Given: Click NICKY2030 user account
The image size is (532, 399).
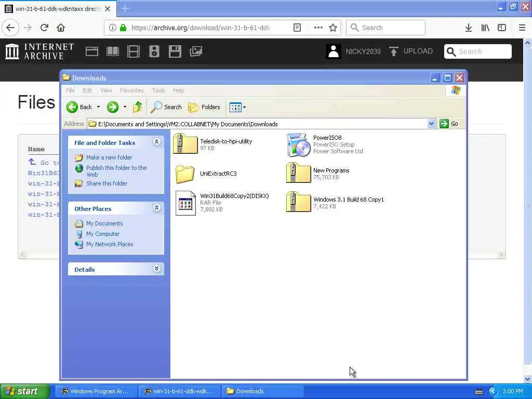Looking at the screenshot, I should [x=353, y=51].
